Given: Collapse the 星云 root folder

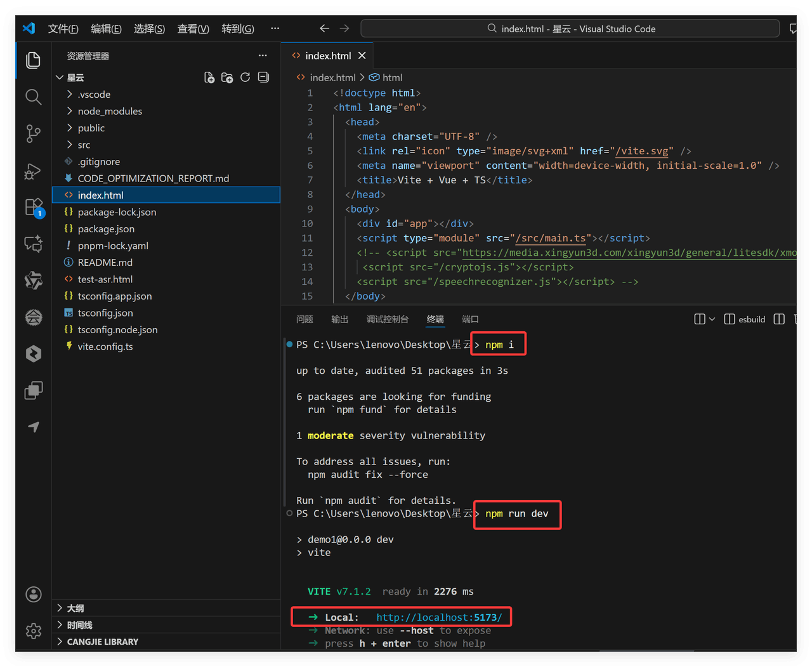Looking at the screenshot, I should (x=60, y=77).
